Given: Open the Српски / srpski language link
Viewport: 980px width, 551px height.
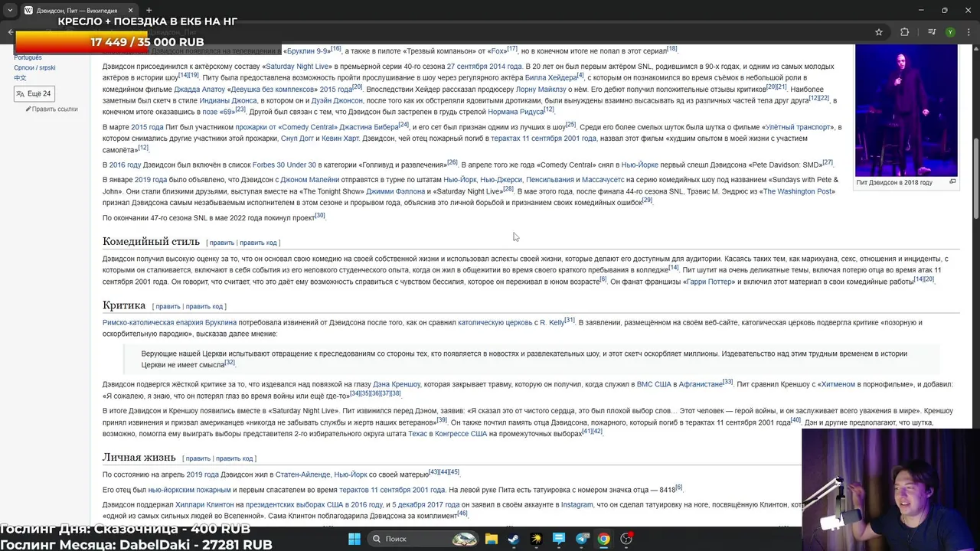Looking at the screenshot, I should point(34,67).
